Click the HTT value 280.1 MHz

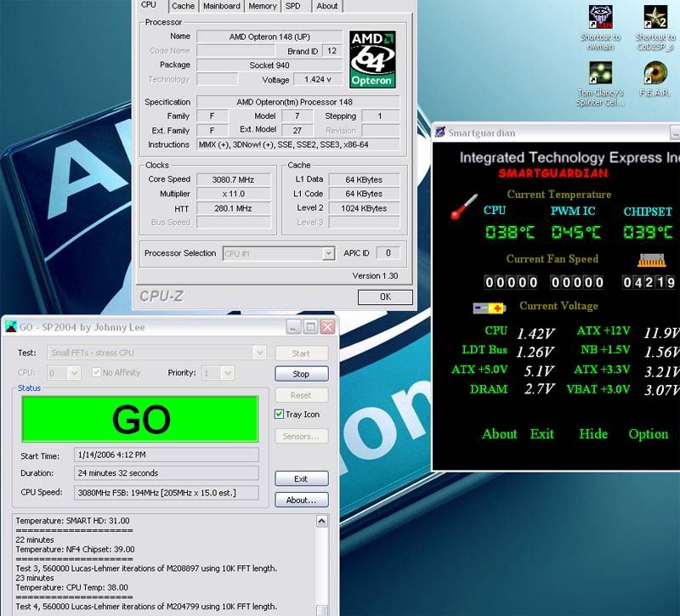pos(234,208)
